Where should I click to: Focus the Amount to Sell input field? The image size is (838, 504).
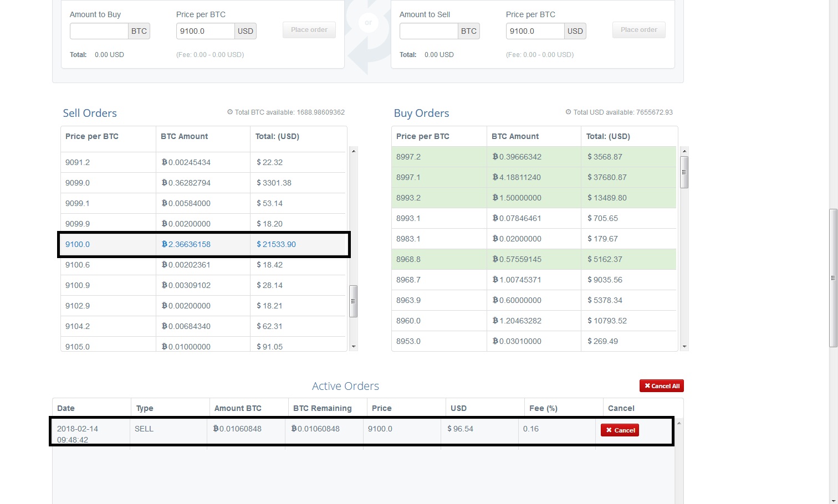pyautogui.click(x=428, y=31)
